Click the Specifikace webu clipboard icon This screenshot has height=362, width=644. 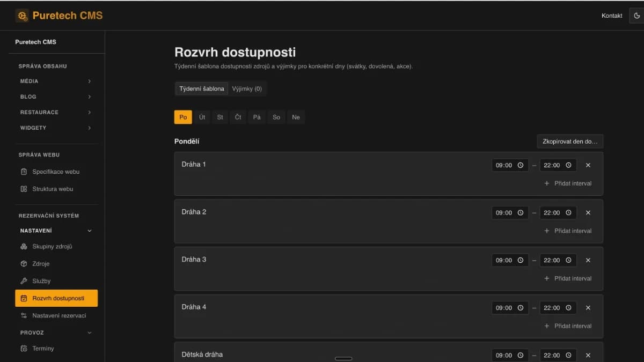[x=24, y=172]
